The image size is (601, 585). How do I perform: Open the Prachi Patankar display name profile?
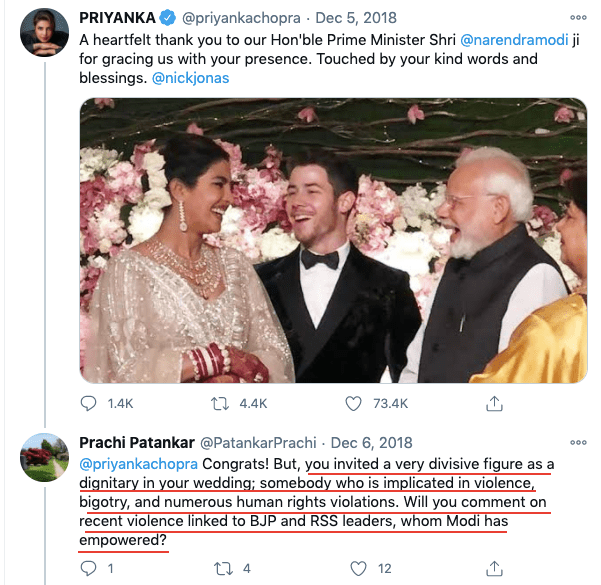pos(138,442)
